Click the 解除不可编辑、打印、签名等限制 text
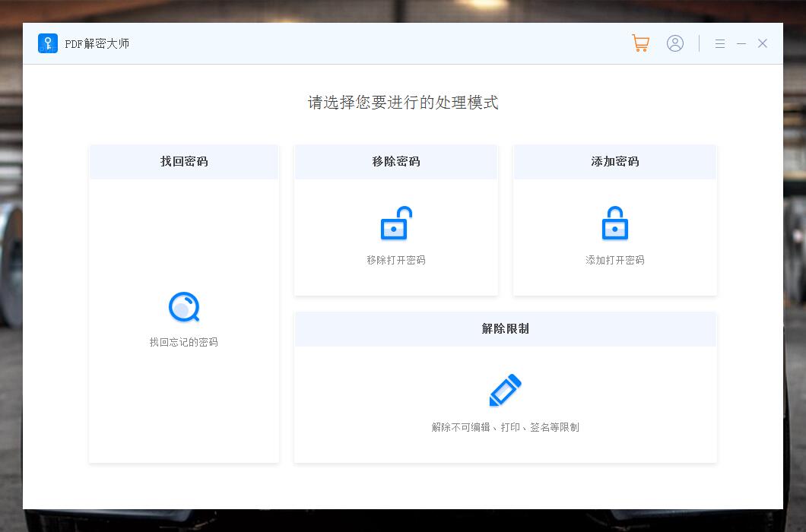The height and width of the screenshot is (532, 806). pos(504,426)
